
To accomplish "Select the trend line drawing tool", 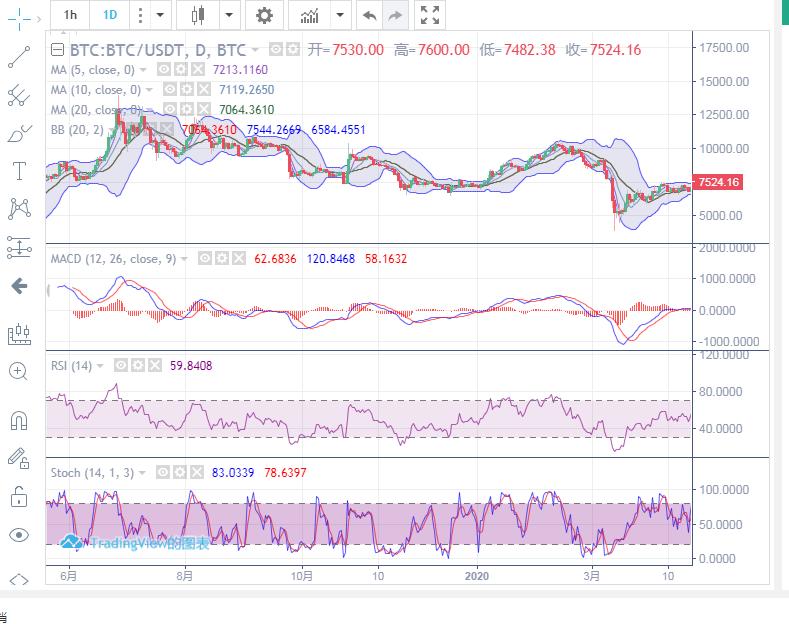I will click(18, 57).
